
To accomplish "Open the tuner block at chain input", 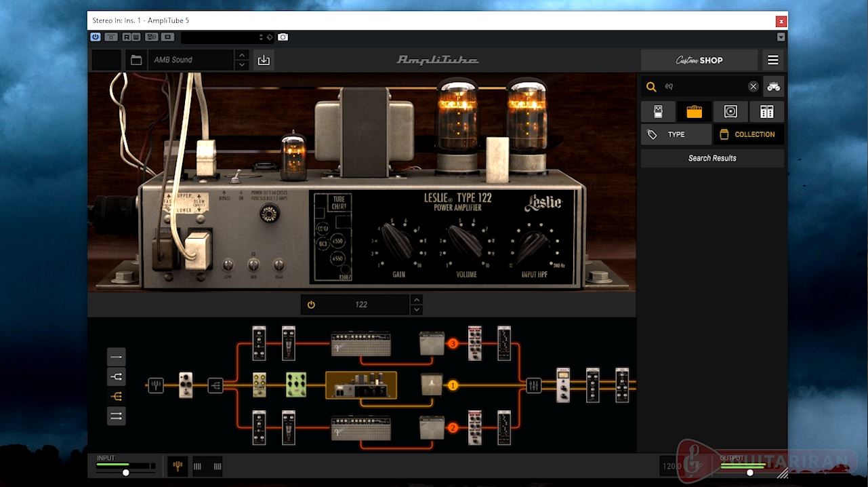I will click(156, 385).
